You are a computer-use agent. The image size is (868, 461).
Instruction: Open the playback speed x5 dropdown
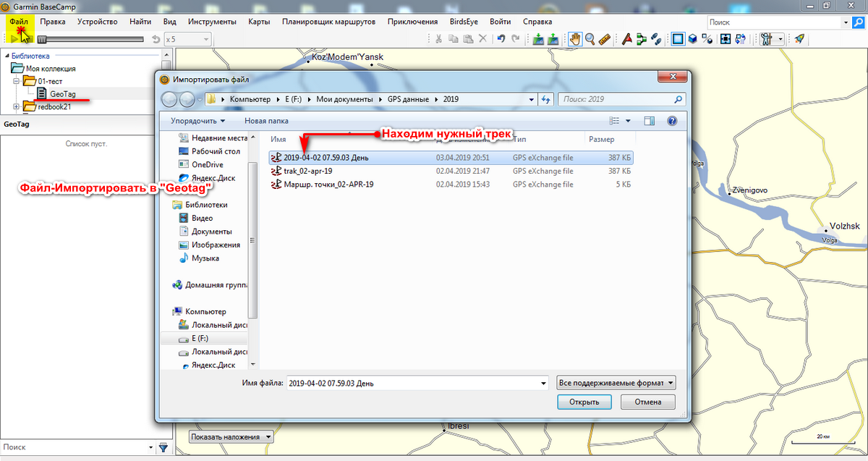coord(205,39)
